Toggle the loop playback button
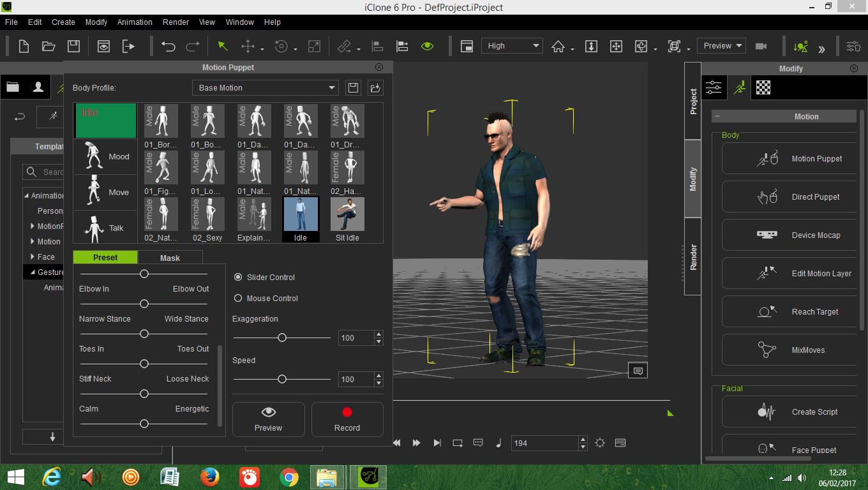The width and height of the screenshot is (868, 490). pos(458,443)
